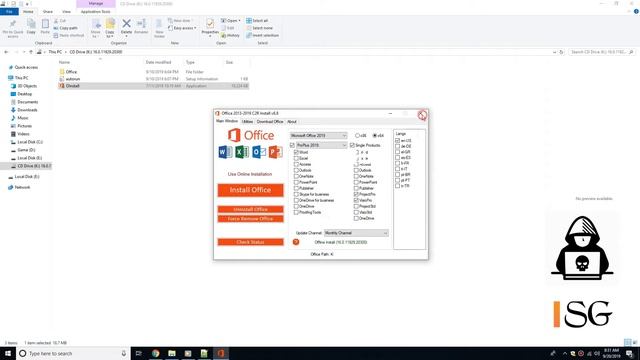Viewport: 640px width, 360px height.
Task: Open the notification center icon
Action: (x=629, y=353)
